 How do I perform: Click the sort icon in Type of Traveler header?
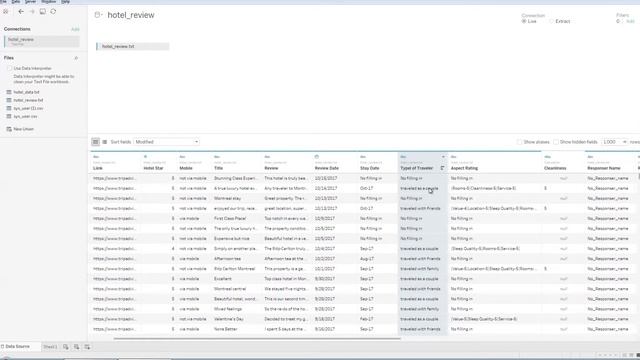coord(442,168)
